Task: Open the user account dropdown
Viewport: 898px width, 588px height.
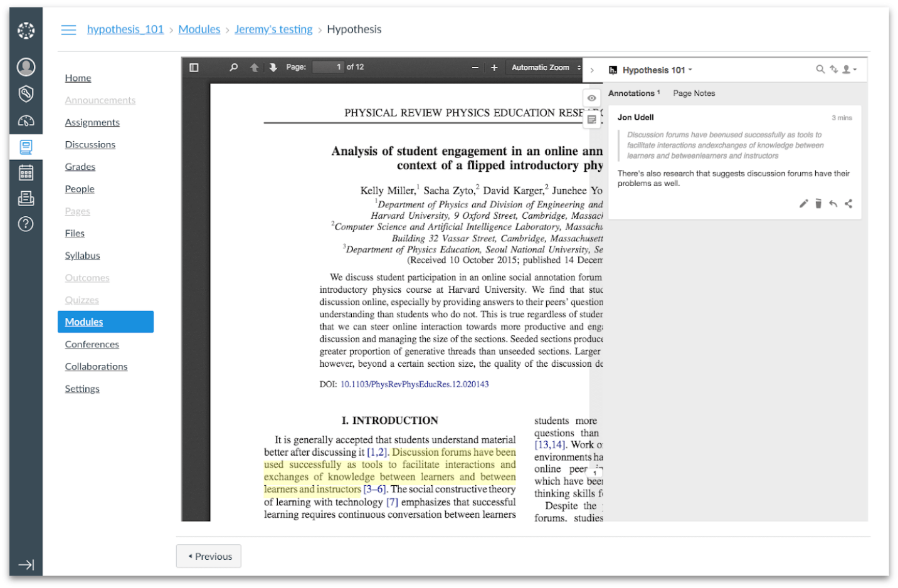Action: coord(849,70)
